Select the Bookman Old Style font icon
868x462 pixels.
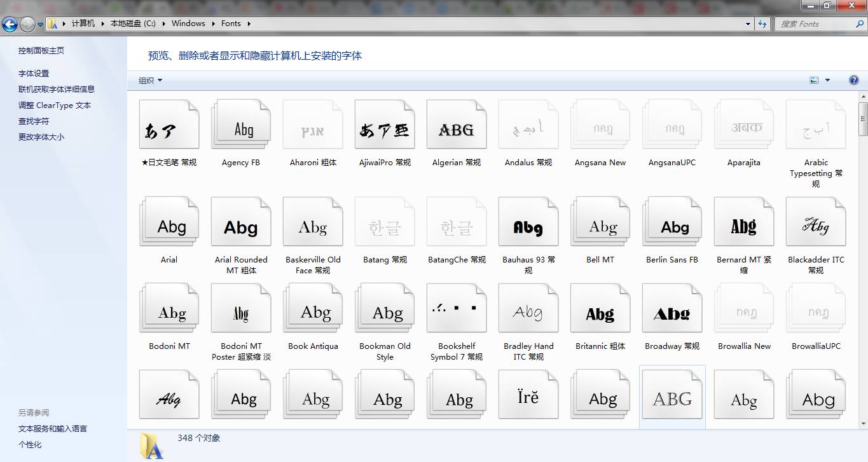tap(385, 308)
